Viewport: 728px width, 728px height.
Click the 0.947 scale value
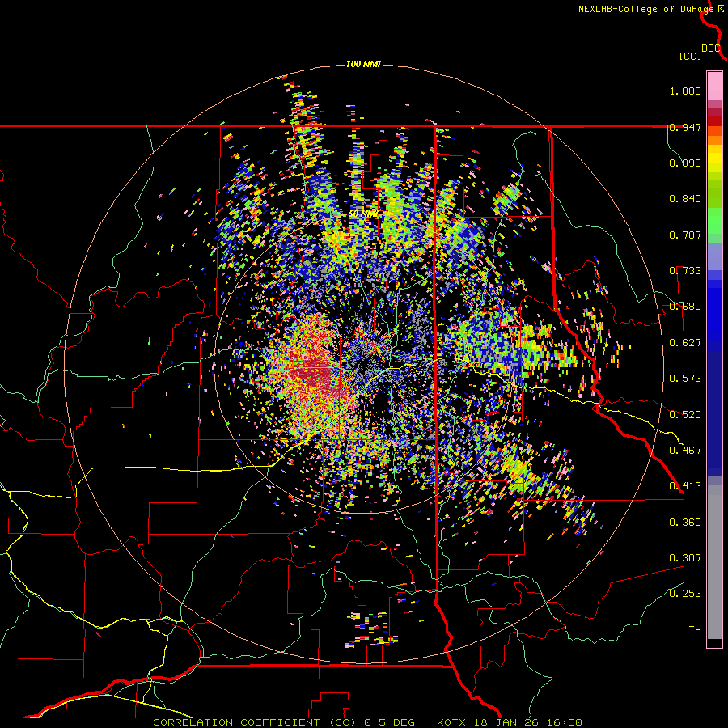click(685, 127)
